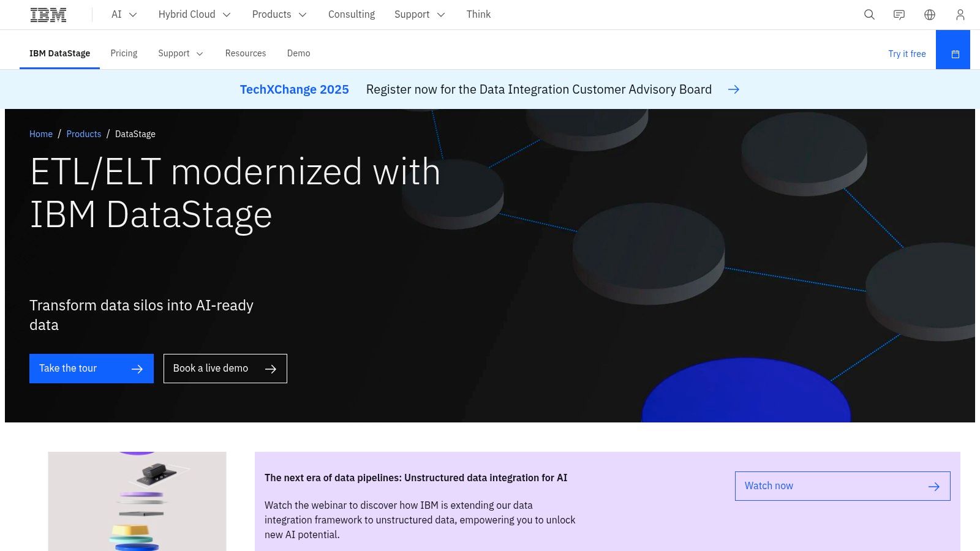980x551 pixels.
Task: Open the Think menu item
Action: [478, 15]
